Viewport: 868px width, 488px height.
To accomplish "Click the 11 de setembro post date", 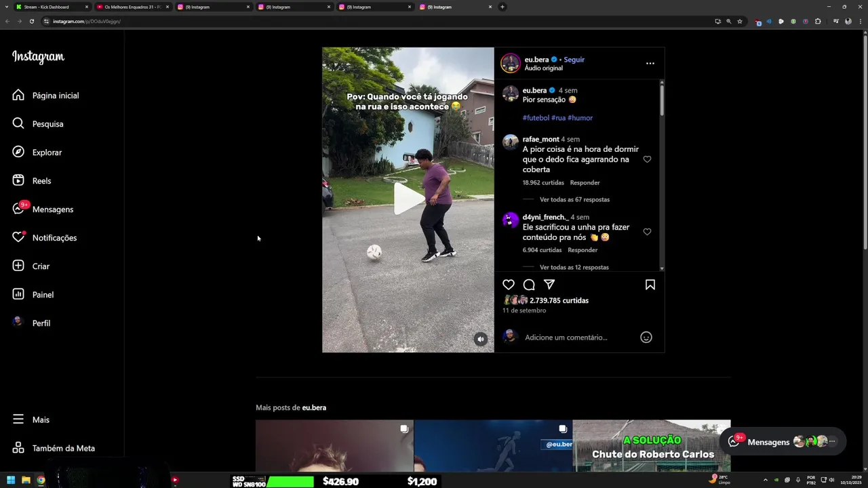I will tap(524, 310).
